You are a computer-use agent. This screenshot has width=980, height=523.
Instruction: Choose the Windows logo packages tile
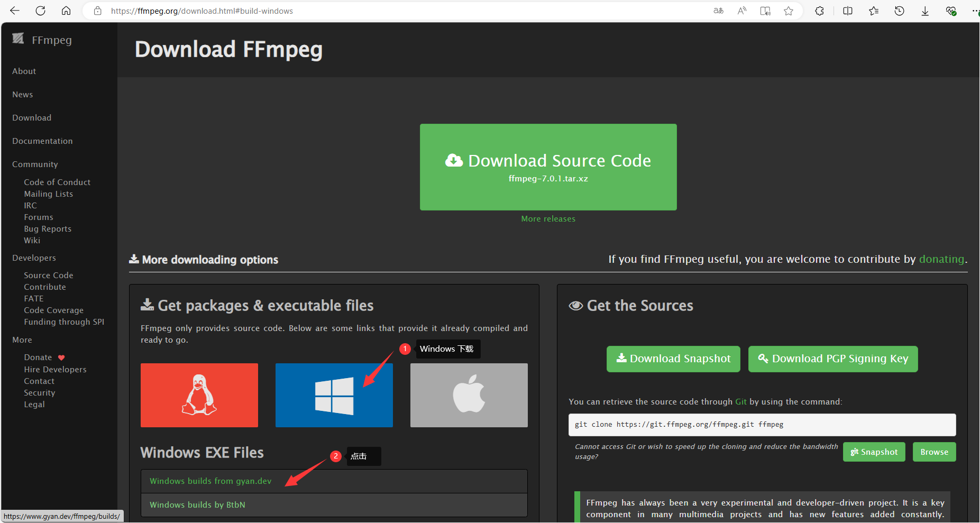click(x=334, y=395)
